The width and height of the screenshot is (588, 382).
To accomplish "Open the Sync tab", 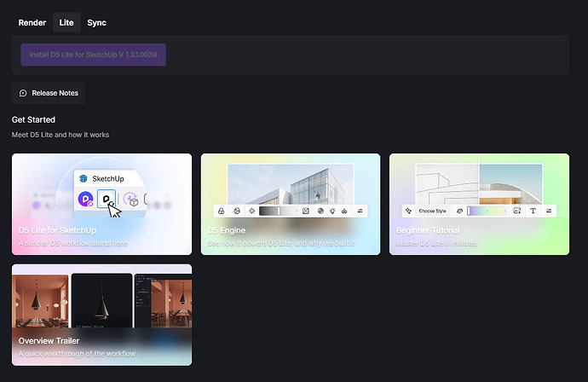I will pyautogui.click(x=96, y=23).
